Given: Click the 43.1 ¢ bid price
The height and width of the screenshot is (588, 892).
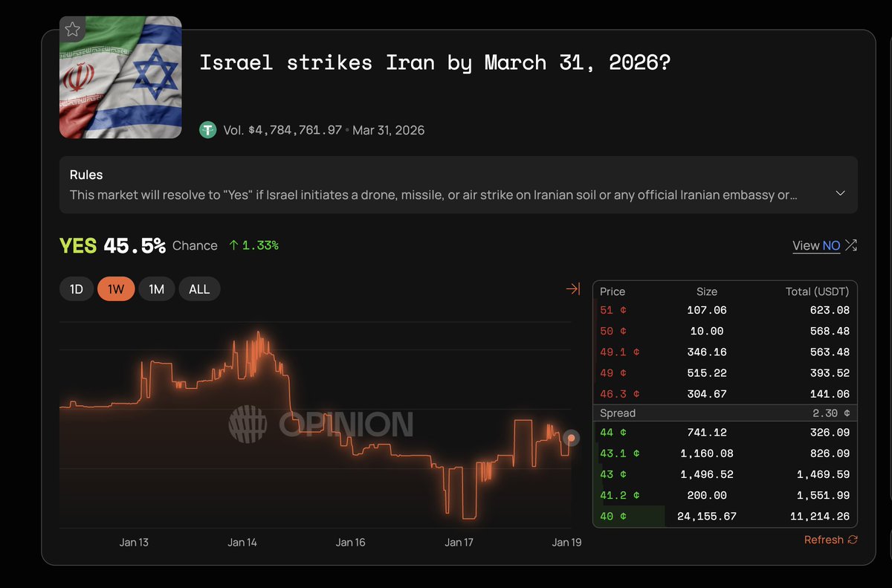Looking at the screenshot, I should click(x=620, y=453).
